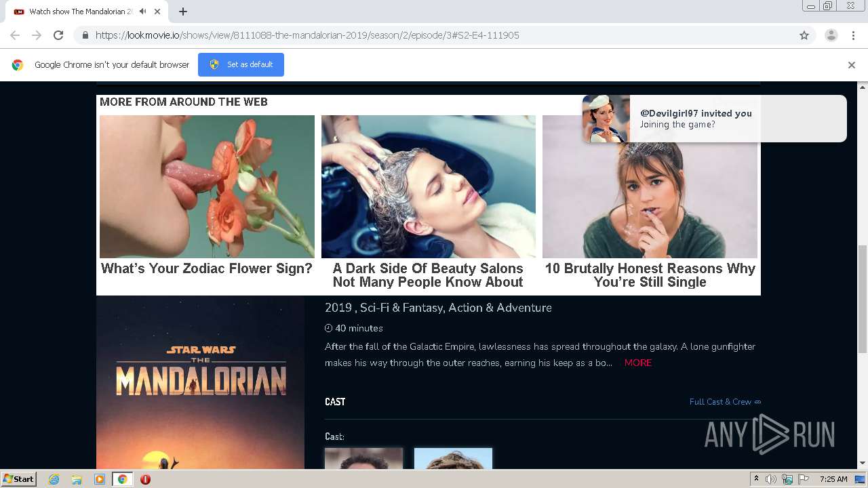Screen dimensions: 868x488
Task: Click the CAST section heading
Action: click(x=335, y=402)
